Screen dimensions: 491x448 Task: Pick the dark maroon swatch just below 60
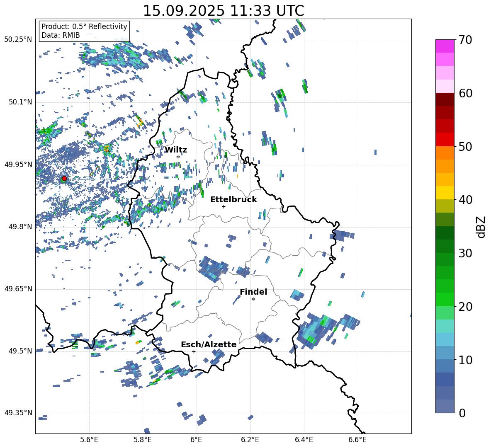[445, 99]
